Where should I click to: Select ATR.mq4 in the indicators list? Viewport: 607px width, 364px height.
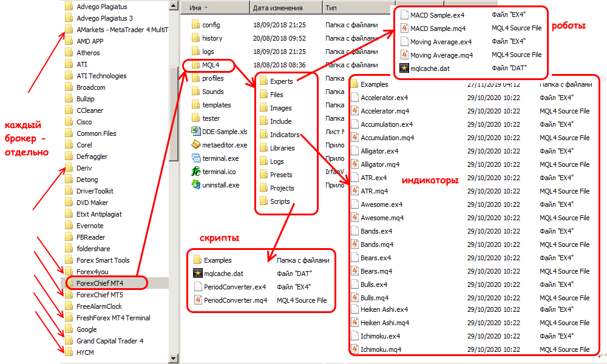(x=374, y=191)
